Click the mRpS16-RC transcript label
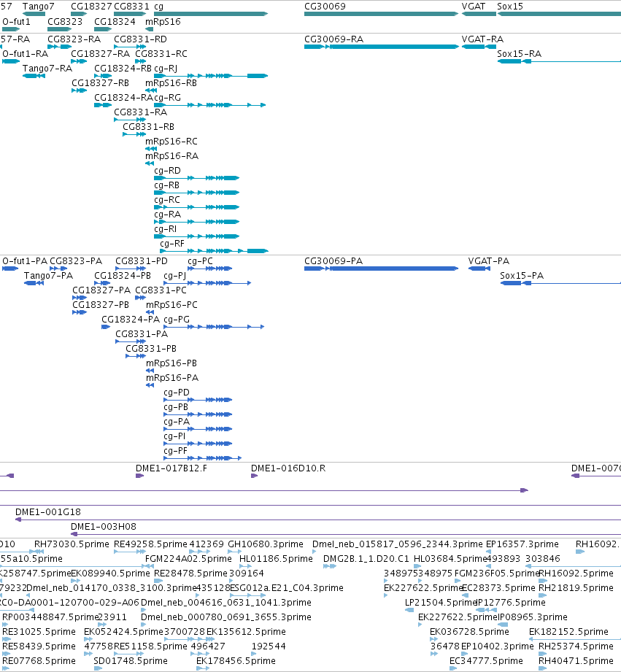Screen dimensions: 621x672 [171, 141]
